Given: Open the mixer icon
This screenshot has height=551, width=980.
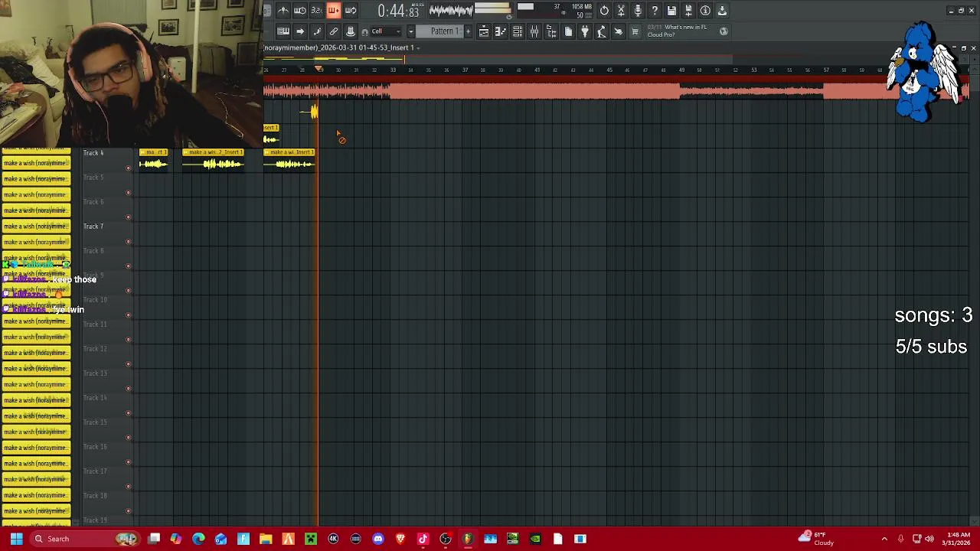Looking at the screenshot, I should 534,31.
